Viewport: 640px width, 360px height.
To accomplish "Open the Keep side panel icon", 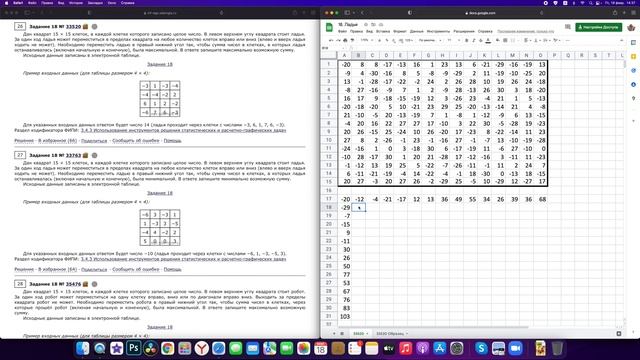I will (x=633, y=56).
